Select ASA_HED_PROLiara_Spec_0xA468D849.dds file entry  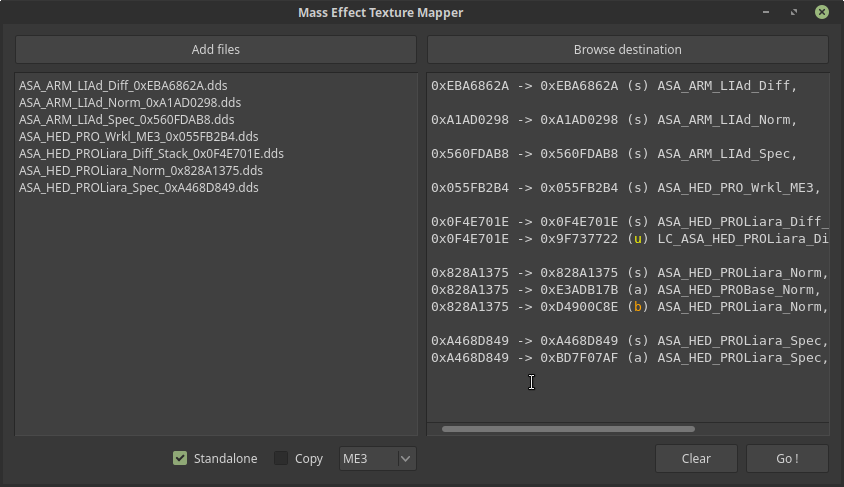[138, 188]
